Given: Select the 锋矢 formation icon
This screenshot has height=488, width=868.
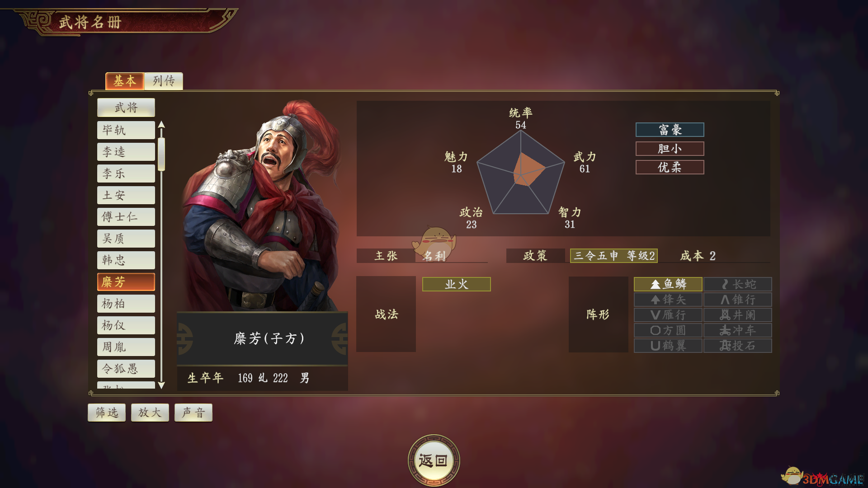Looking at the screenshot, I should tap(668, 300).
